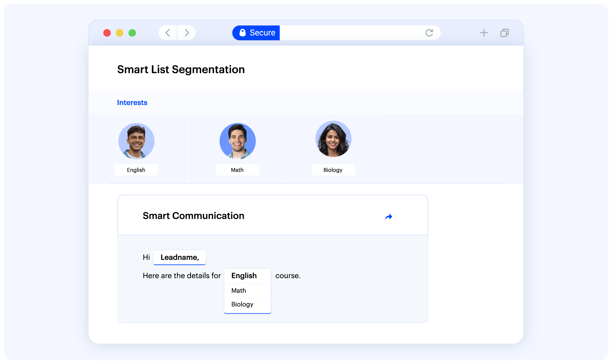Choose Math from course dropdown list

click(x=247, y=291)
